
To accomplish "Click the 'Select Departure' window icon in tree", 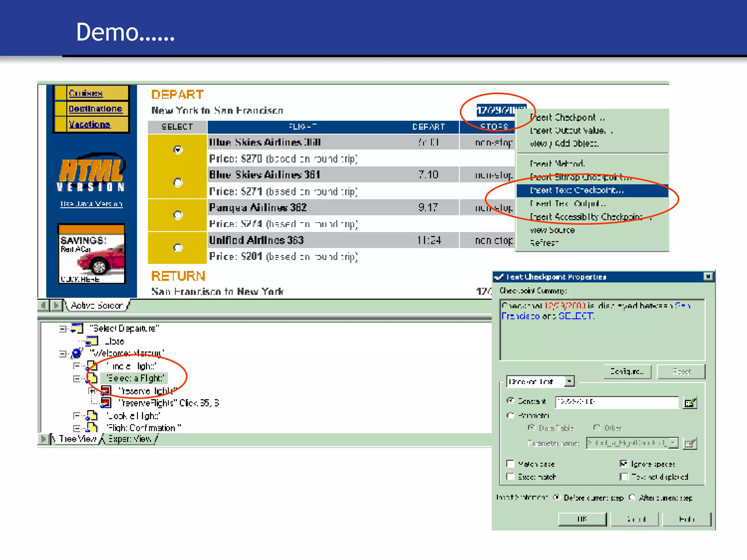I will (77, 328).
